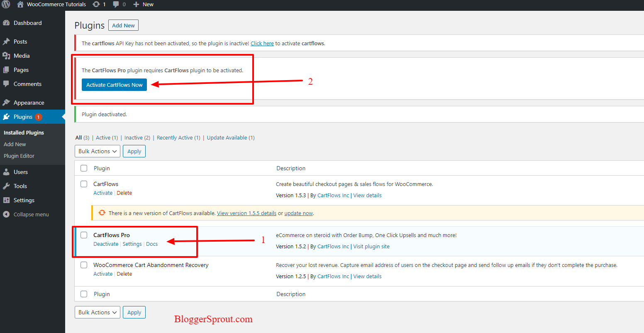Viewport: 644px width, 333px height.
Task: Click the bottom Apply button
Action: coord(134,312)
